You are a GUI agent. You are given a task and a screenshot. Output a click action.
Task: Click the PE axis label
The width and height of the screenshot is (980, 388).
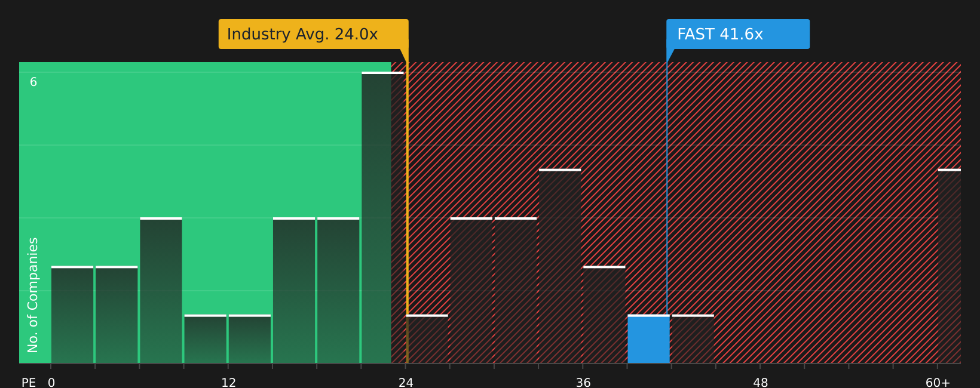29,383
